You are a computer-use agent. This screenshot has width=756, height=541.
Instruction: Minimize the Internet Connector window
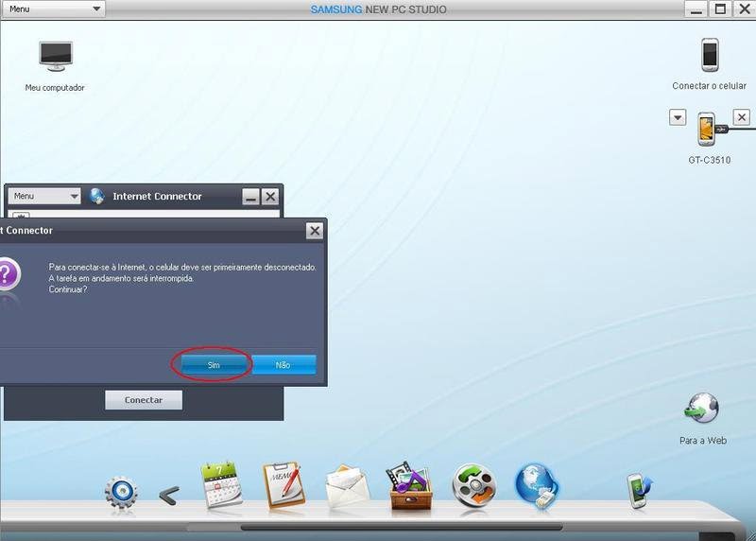250,197
